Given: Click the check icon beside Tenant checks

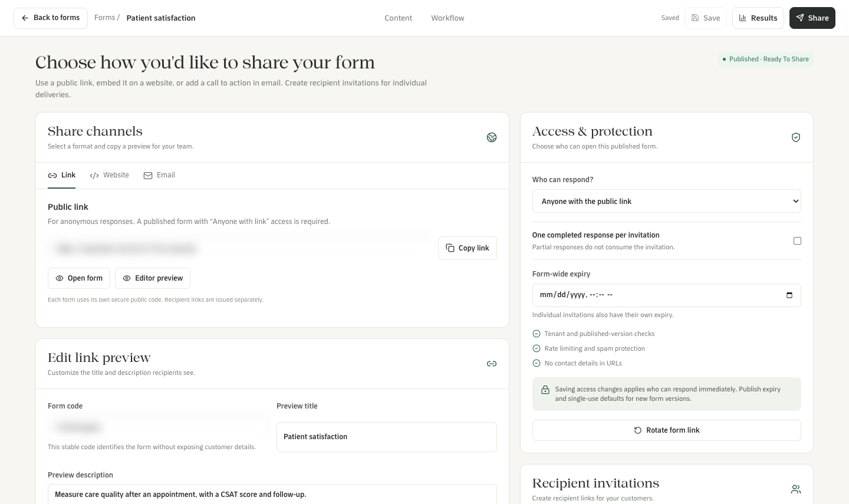Looking at the screenshot, I should pyautogui.click(x=537, y=334).
